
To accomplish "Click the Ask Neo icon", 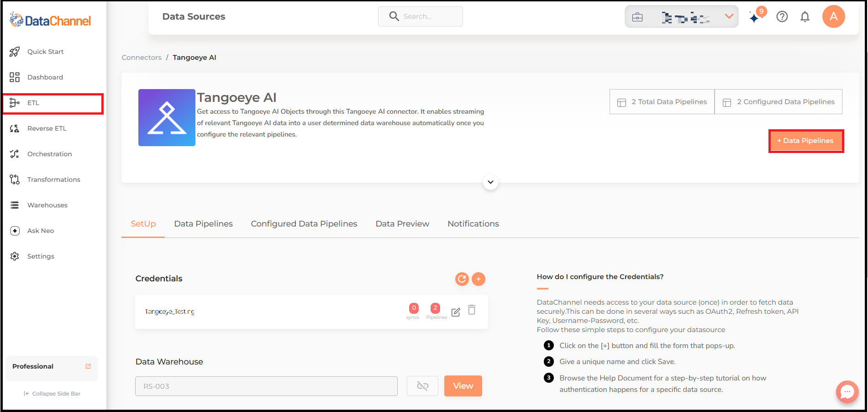I will [x=15, y=231].
